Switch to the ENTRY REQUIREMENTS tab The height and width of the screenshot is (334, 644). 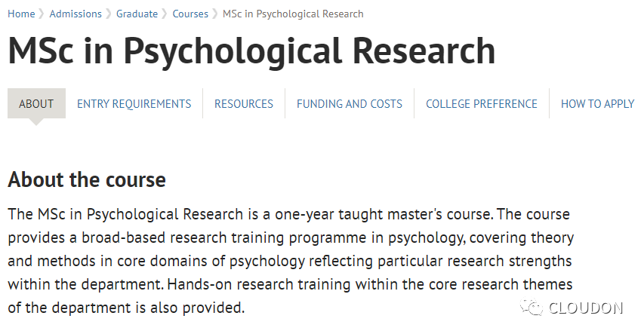[x=134, y=104]
